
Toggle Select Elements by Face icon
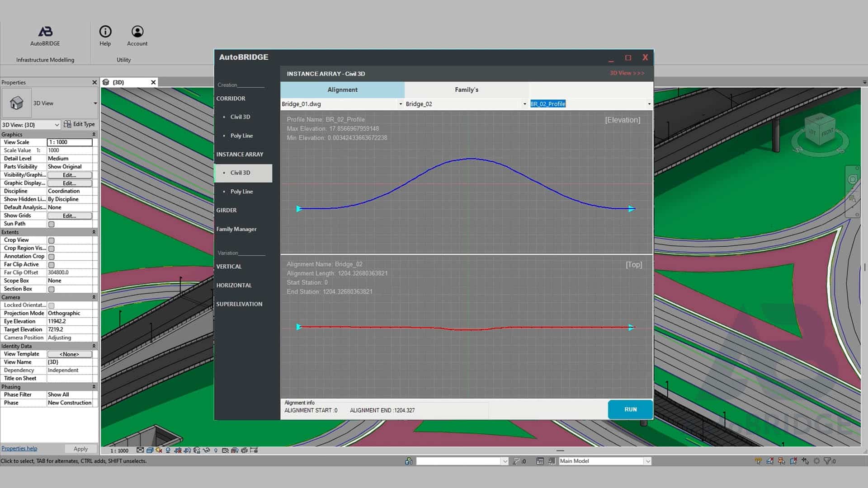tap(793, 461)
